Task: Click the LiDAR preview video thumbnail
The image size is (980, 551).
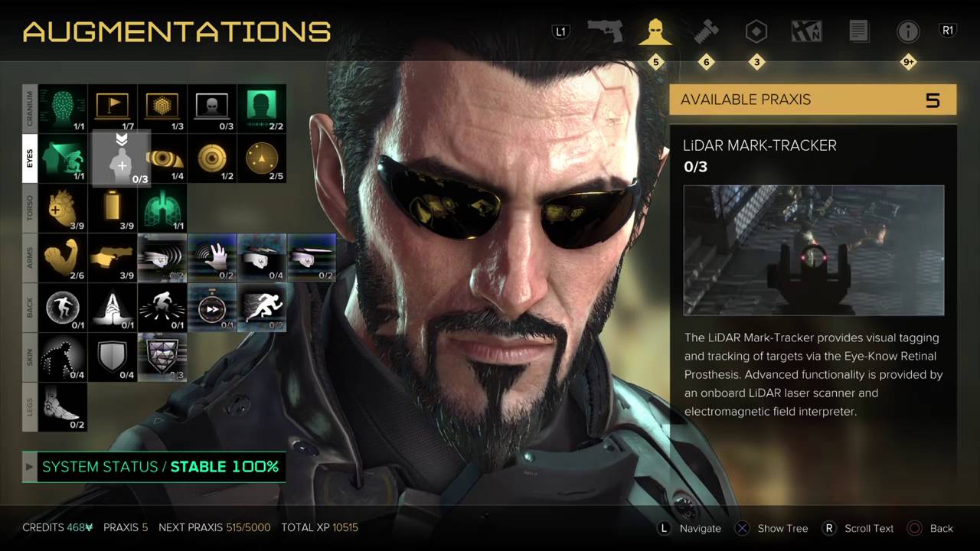Action: [814, 250]
